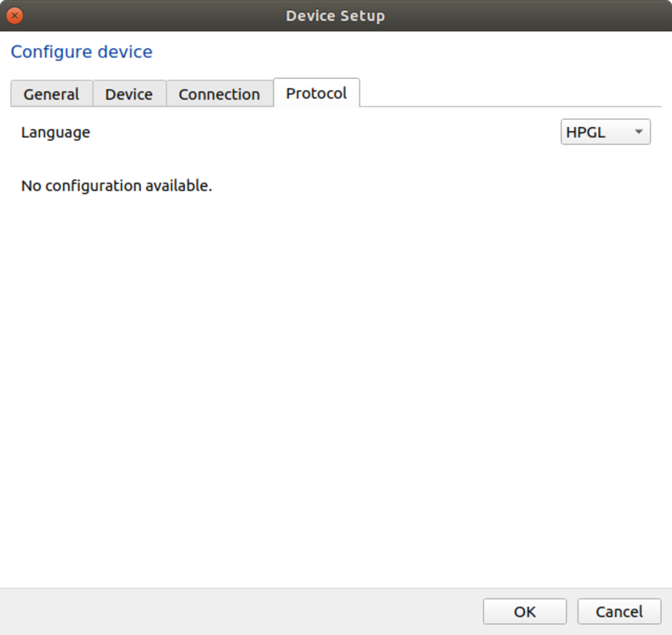
Task: Click the 'HPGL' text in the language selector
Action: pyautogui.click(x=586, y=132)
